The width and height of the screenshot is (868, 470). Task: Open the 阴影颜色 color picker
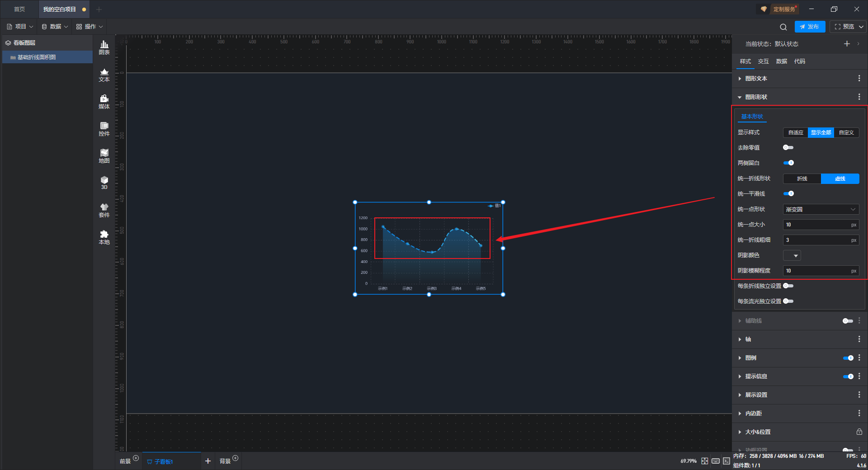coord(792,256)
